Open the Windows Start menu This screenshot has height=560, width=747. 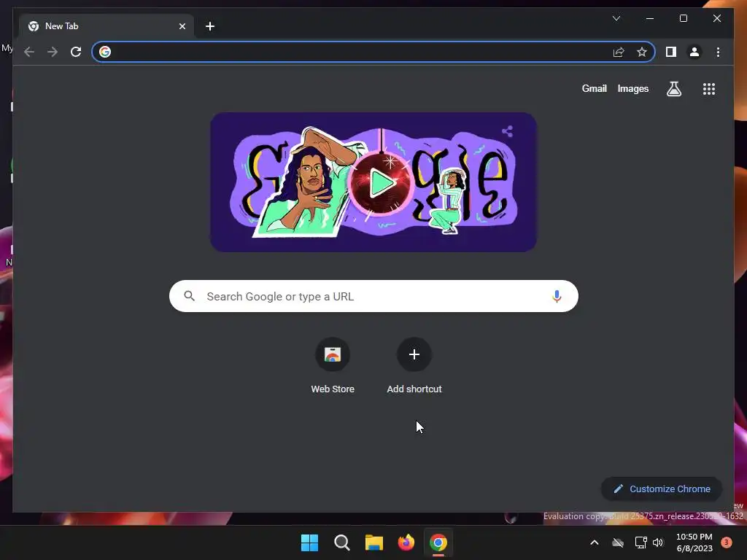click(x=309, y=542)
